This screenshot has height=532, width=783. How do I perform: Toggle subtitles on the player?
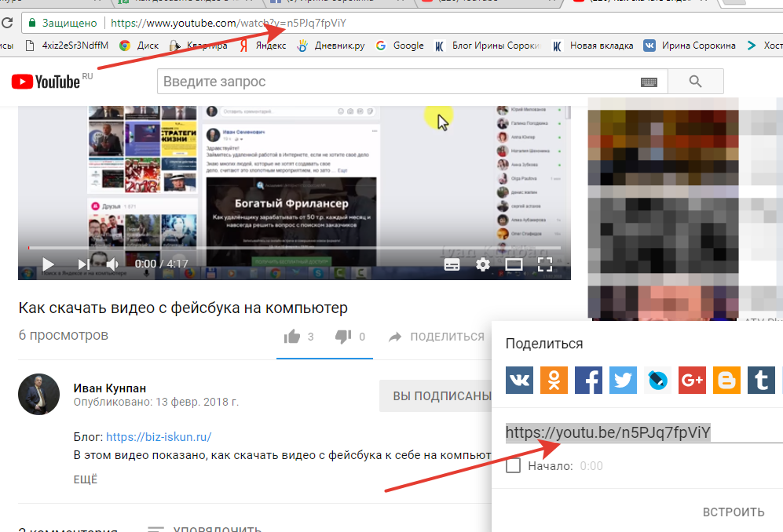point(452,264)
